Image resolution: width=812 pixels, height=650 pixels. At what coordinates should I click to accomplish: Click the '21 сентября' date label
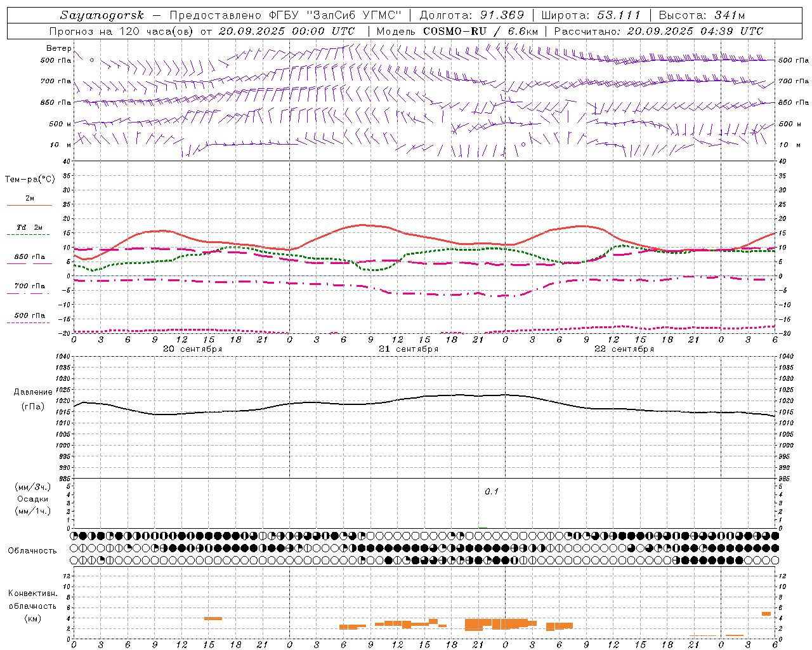tap(409, 348)
